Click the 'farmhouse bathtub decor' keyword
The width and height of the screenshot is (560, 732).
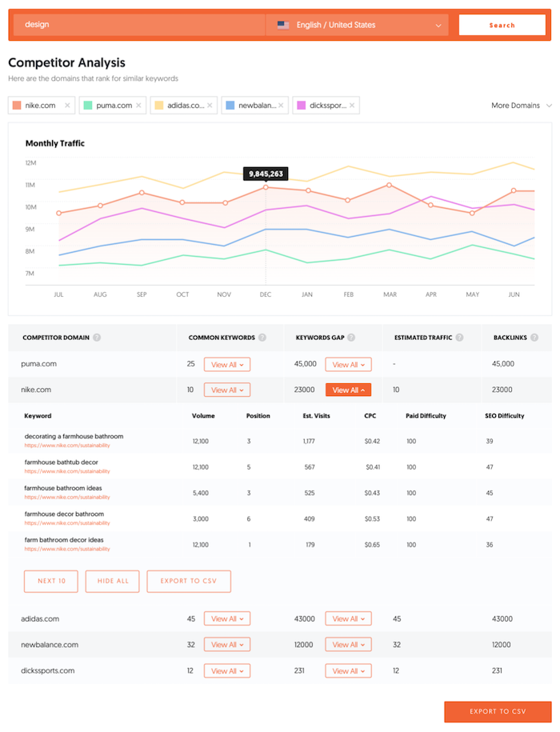pyautogui.click(x=61, y=462)
